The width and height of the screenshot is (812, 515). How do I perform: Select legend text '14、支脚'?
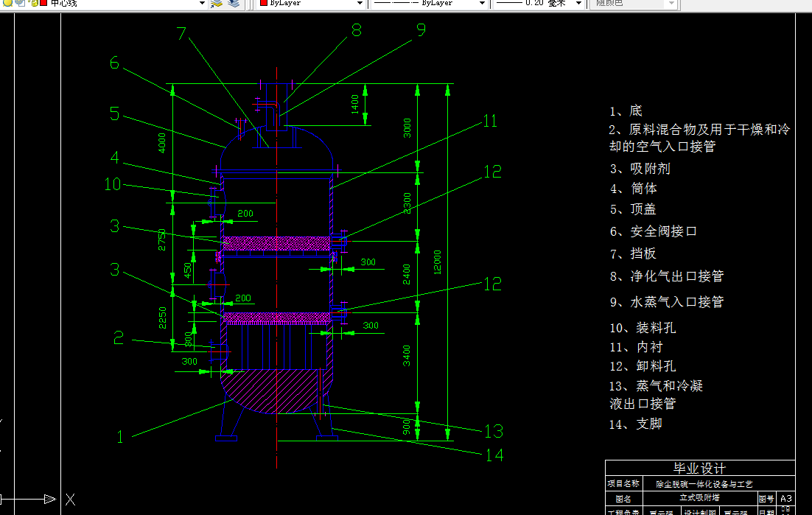click(x=636, y=424)
